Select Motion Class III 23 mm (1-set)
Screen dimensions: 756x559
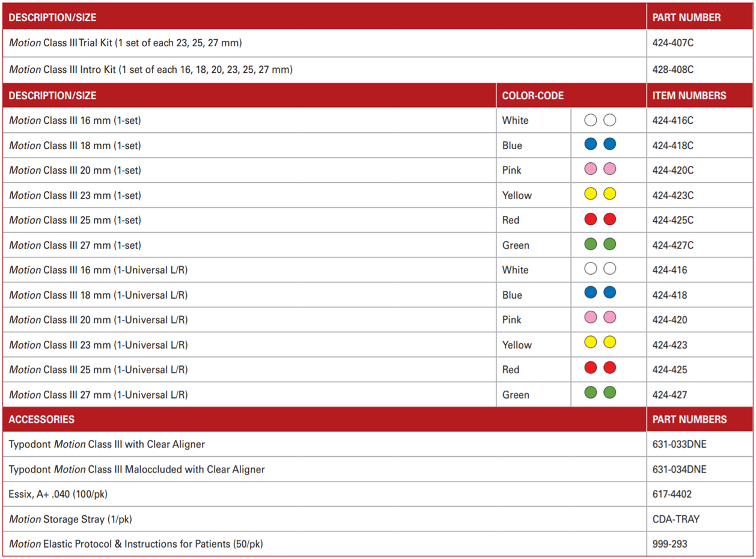coord(75,195)
